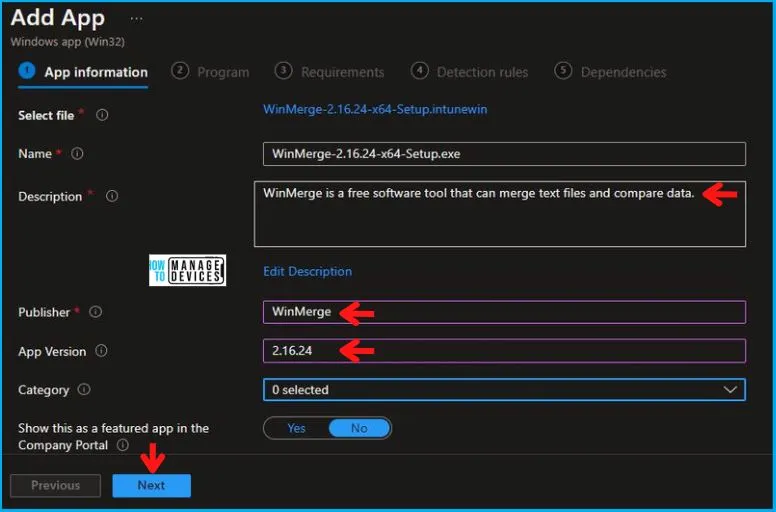Click the info icon next to Publisher
Screen dimensions: 776x512
click(x=96, y=312)
